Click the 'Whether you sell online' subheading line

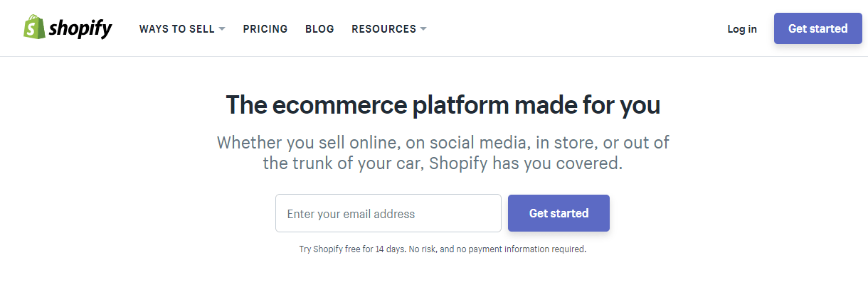point(443,142)
